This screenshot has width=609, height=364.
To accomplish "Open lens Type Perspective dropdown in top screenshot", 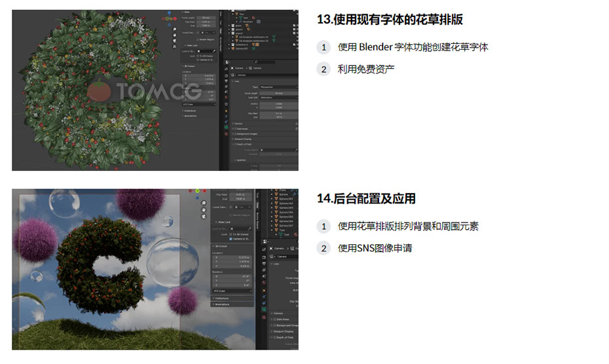I will pos(279,87).
